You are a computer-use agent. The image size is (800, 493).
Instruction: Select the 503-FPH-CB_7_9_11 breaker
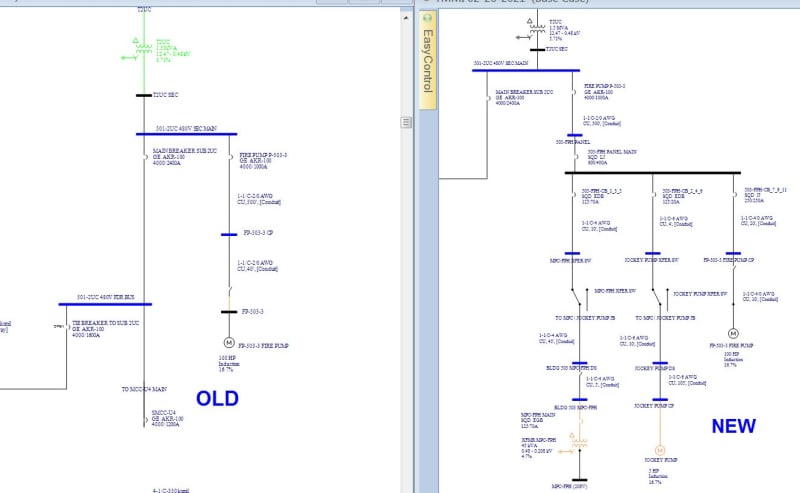[735, 194]
